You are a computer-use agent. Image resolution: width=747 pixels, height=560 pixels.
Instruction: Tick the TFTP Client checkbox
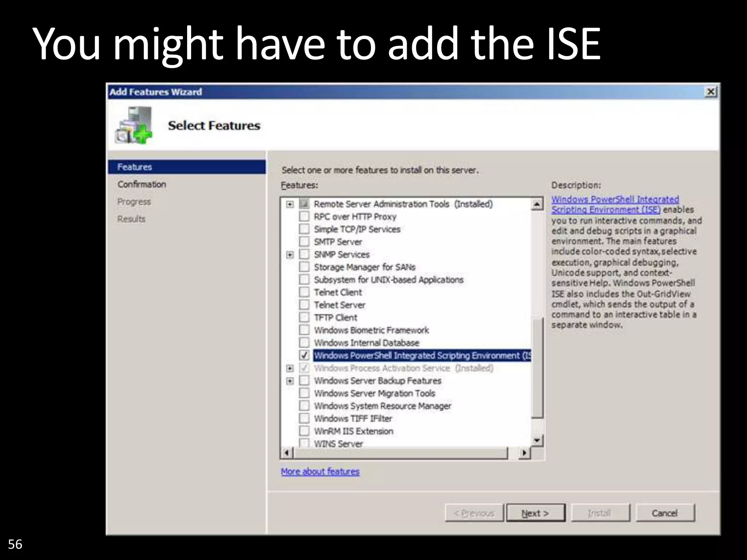pos(304,317)
